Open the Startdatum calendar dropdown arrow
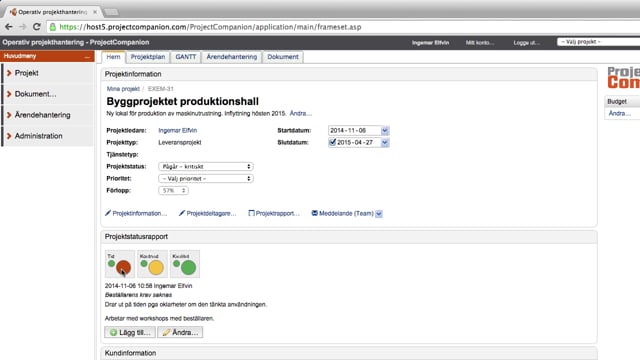The width and height of the screenshot is (640, 360). pos(385,131)
